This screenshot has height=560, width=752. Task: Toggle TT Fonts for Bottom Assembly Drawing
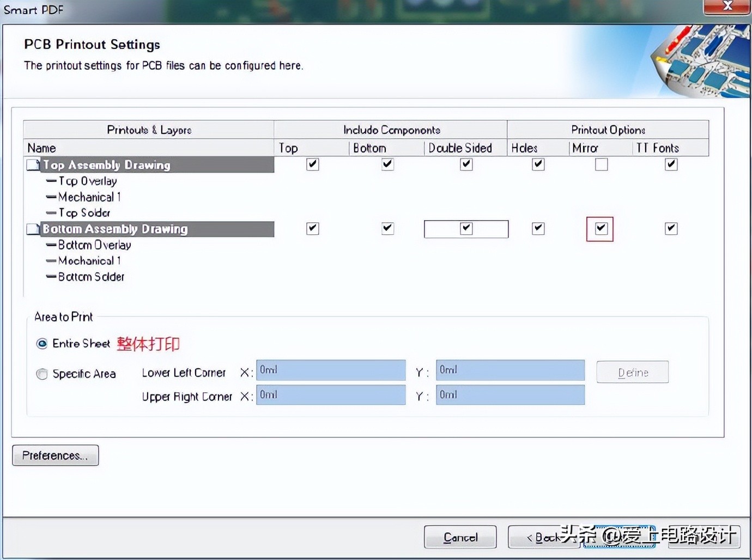tap(671, 228)
